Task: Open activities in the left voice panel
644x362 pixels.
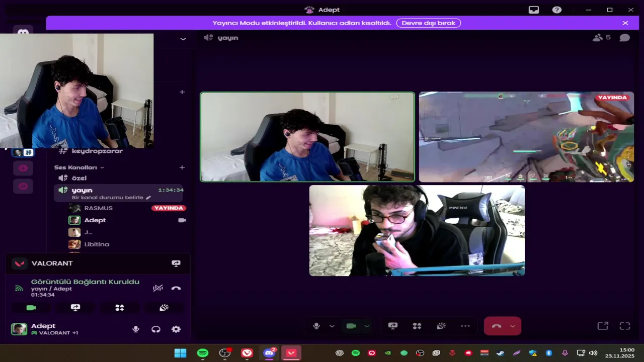Action: coord(120,308)
